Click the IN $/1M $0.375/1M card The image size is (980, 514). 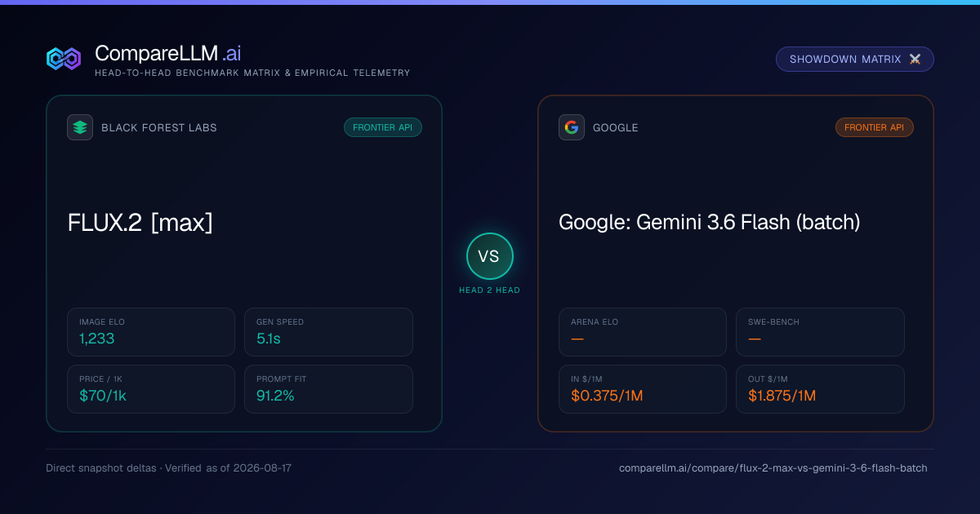point(643,389)
